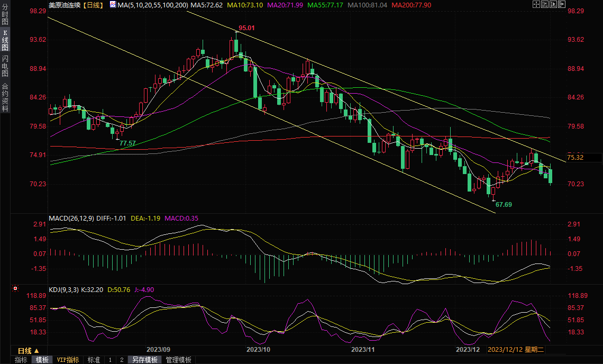Click the play-forward axis icon
This screenshot has width=603, height=364.
point(553,4)
